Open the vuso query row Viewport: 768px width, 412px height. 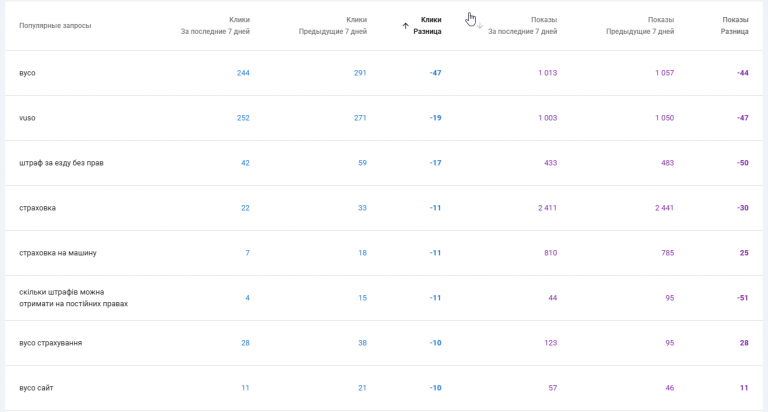click(384, 118)
